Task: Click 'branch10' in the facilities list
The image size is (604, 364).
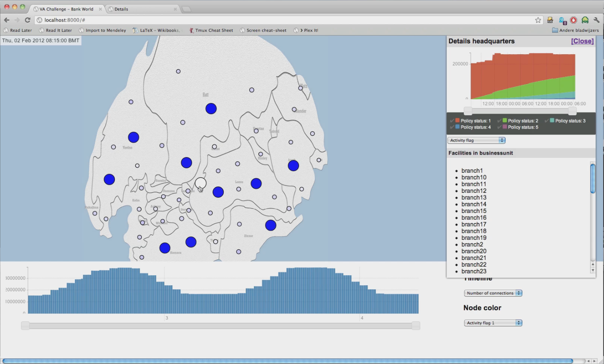Action: (x=474, y=178)
